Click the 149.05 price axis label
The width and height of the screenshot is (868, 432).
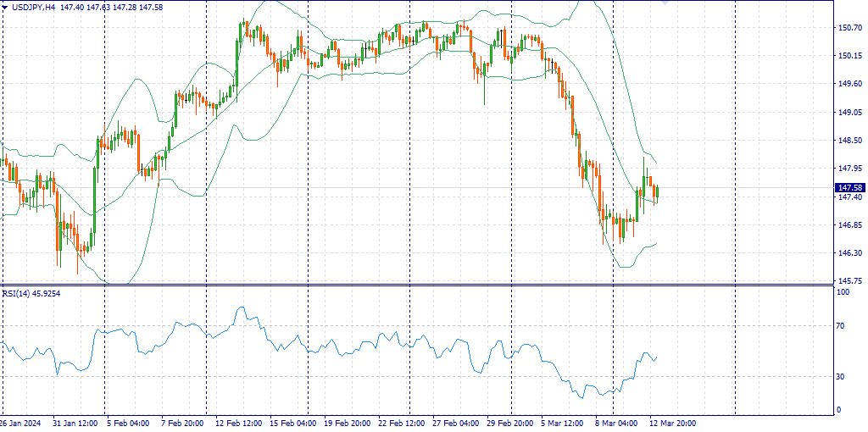point(849,112)
